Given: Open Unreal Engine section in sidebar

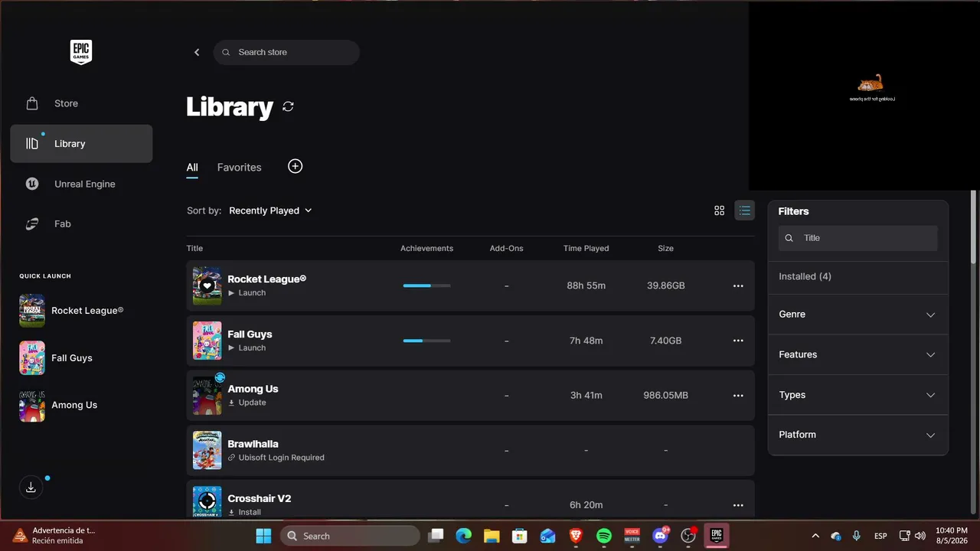Looking at the screenshot, I should (81, 184).
